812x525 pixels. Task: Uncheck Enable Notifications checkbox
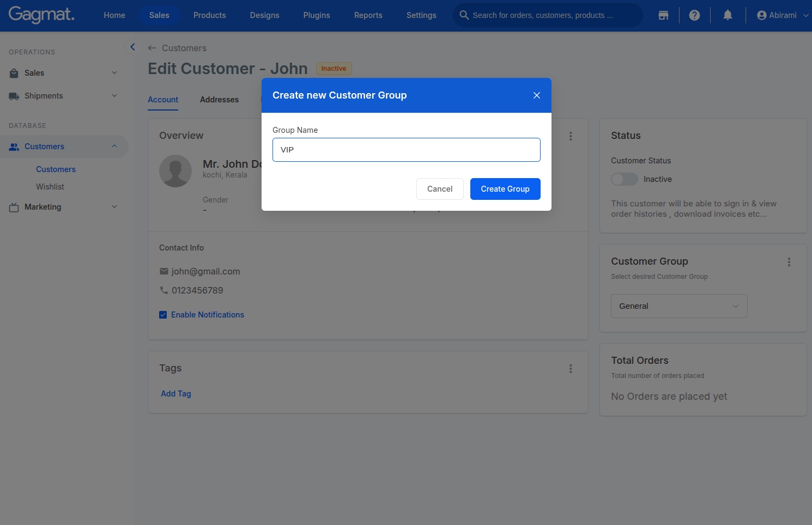(163, 315)
